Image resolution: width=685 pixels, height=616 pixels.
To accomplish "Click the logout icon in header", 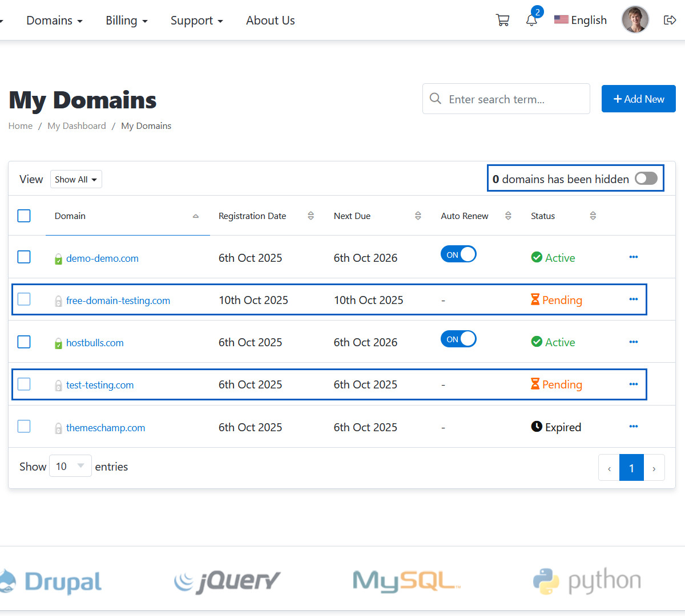I will tap(670, 21).
